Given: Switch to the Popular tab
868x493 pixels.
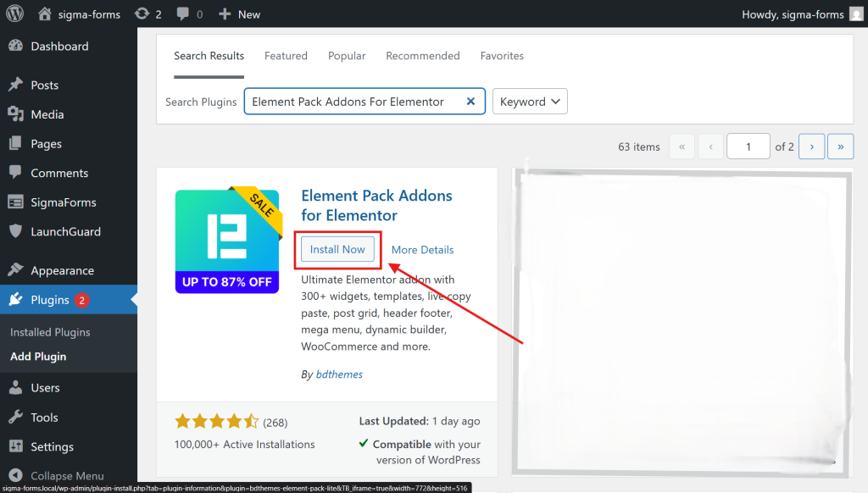Looking at the screenshot, I should 347,56.
